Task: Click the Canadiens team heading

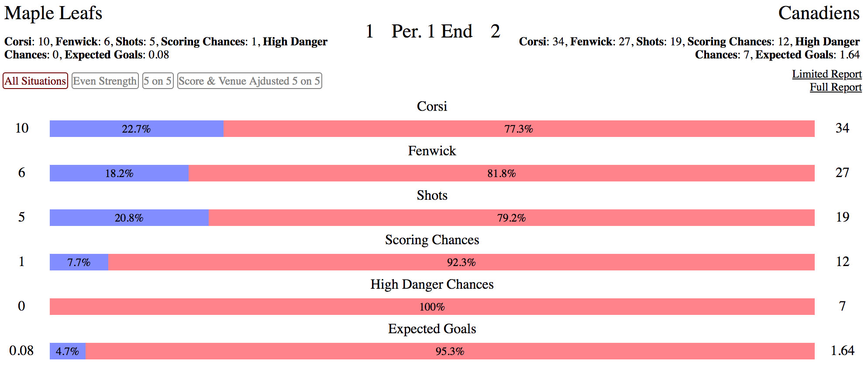Action: [819, 13]
